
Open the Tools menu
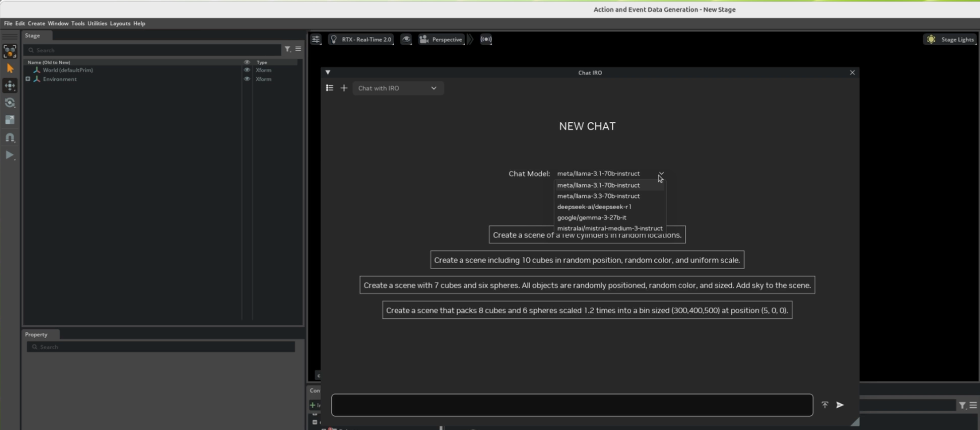click(78, 23)
